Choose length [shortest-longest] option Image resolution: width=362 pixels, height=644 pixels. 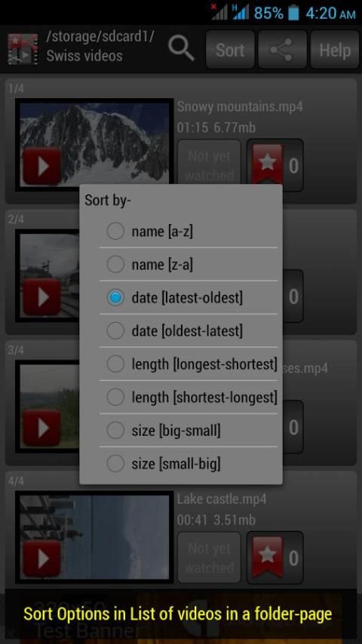pyautogui.click(x=189, y=397)
